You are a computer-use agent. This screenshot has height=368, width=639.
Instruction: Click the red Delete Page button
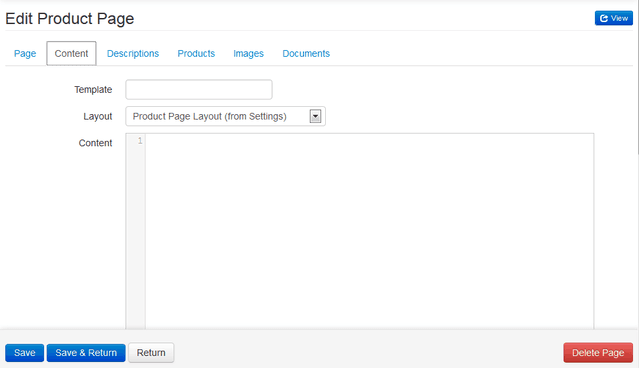[598, 353]
